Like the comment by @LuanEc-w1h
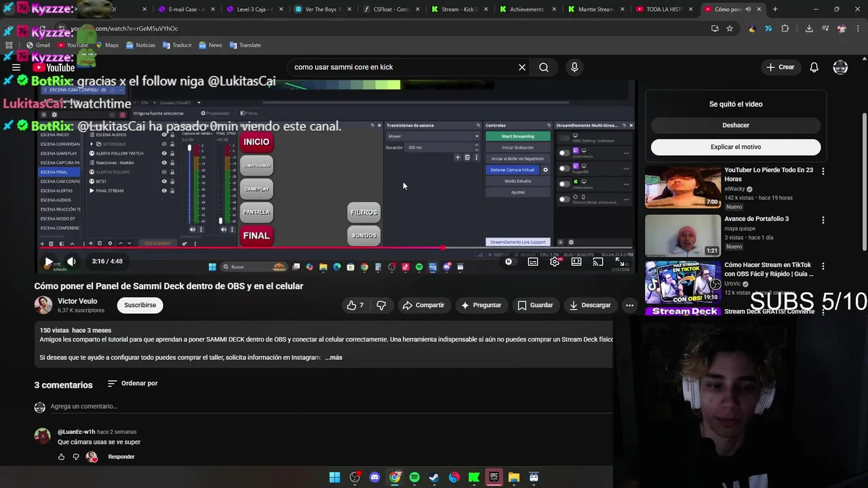Viewport: 868px width, 488px height. pyautogui.click(x=61, y=457)
